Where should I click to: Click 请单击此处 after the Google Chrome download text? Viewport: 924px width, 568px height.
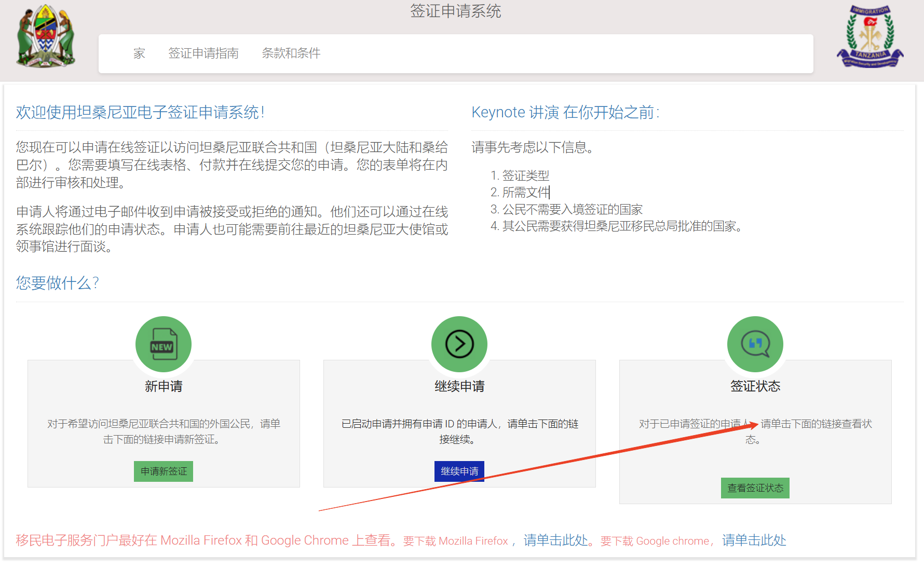click(x=754, y=540)
